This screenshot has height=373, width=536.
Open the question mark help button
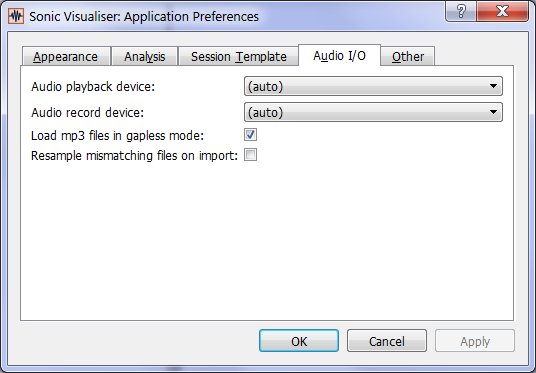coord(461,12)
